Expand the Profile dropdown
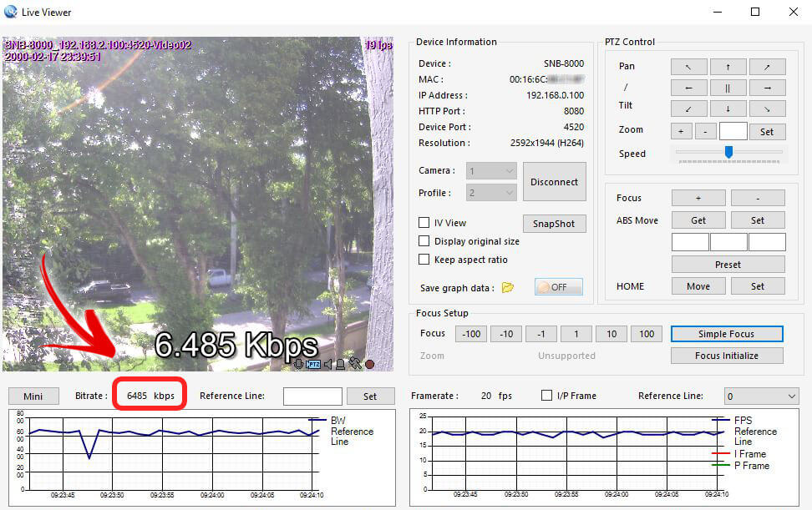This screenshot has width=812, height=510. [492, 193]
